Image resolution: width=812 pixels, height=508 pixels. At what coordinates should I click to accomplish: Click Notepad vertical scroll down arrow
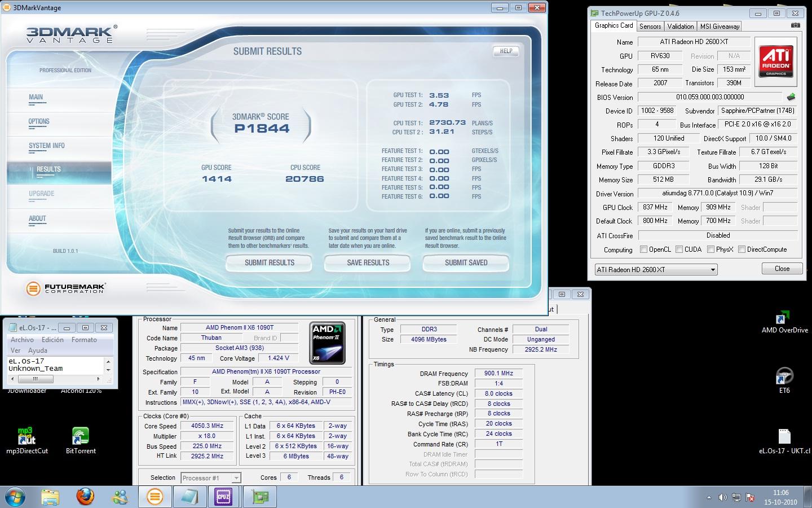(109, 370)
